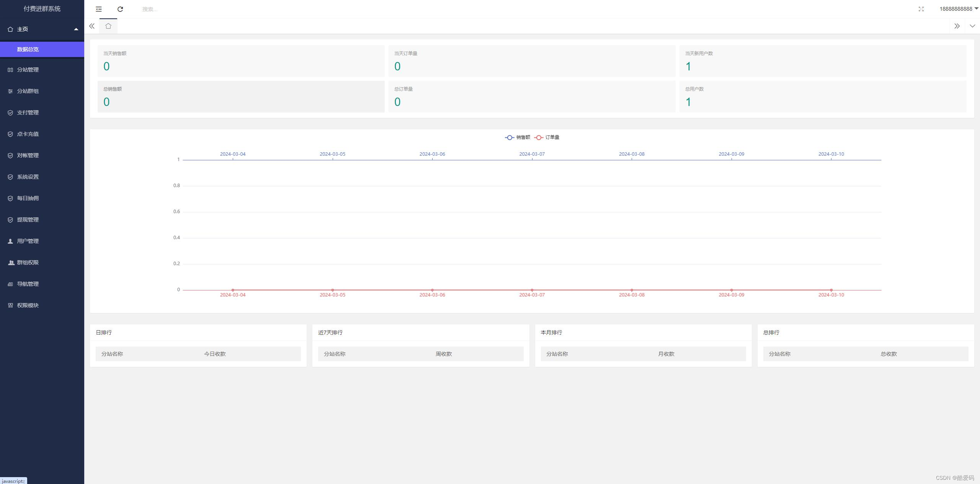This screenshot has height=484, width=980.
Task: Click the 每日抽佣 shield icon
Action: [x=10, y=198]
